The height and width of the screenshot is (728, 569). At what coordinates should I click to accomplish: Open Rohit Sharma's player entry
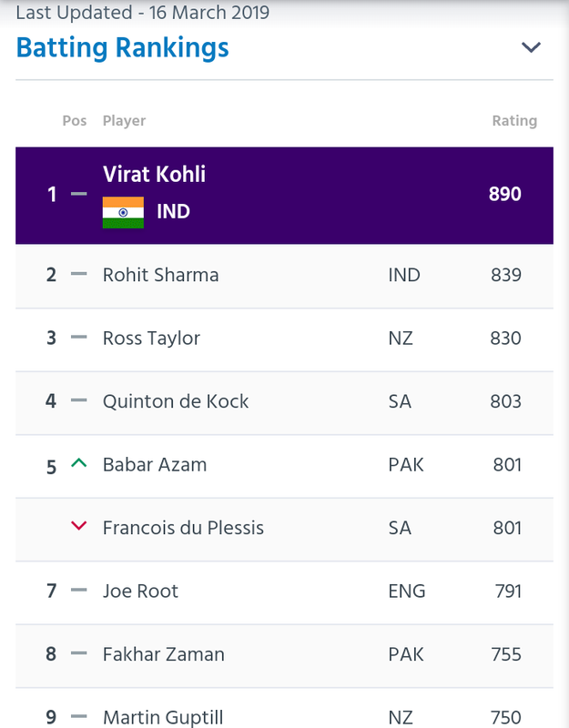point(161,275)
